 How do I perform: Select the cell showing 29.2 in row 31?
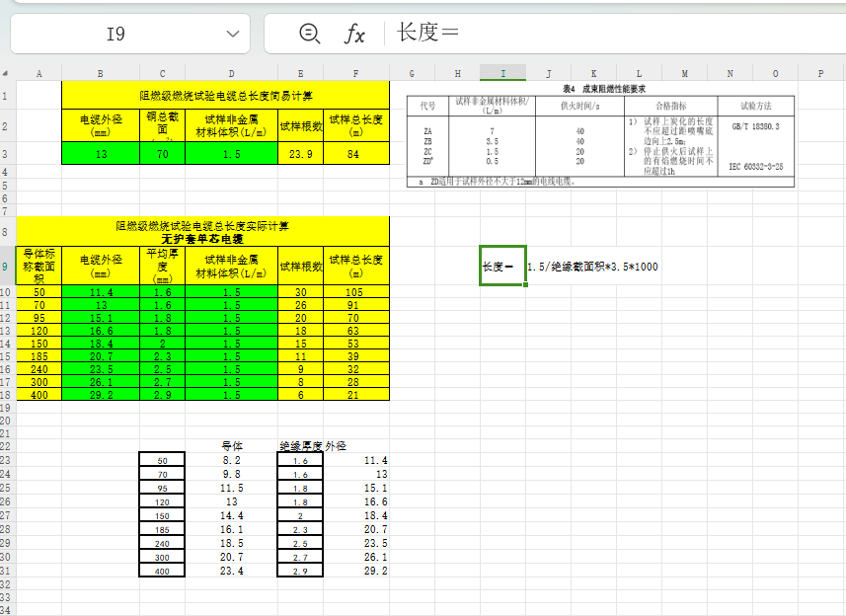[357, 572]
